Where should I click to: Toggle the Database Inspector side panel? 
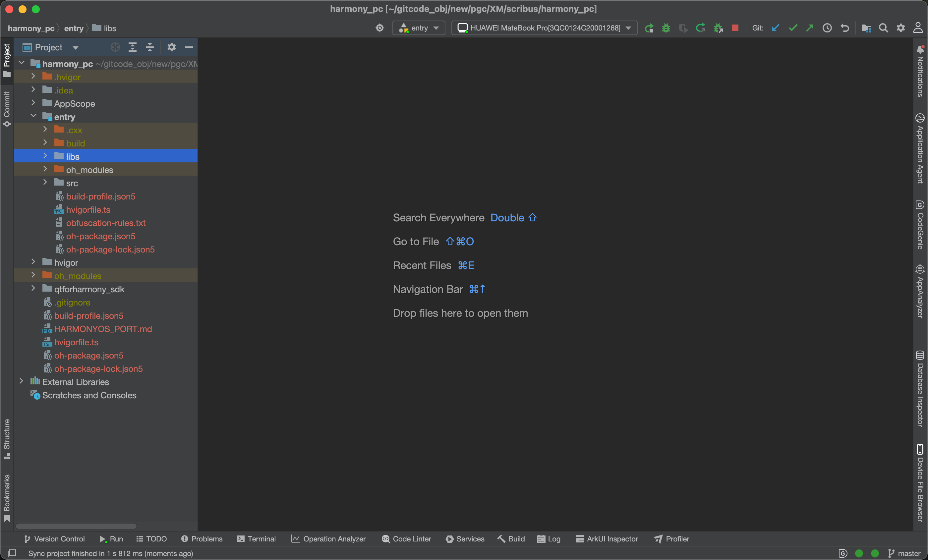tap(920, 389)
